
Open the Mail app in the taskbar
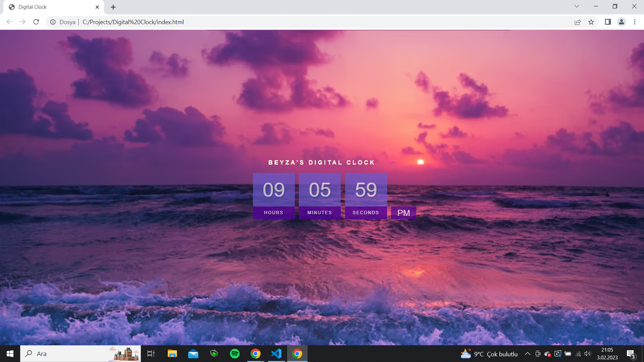[193, 354]
